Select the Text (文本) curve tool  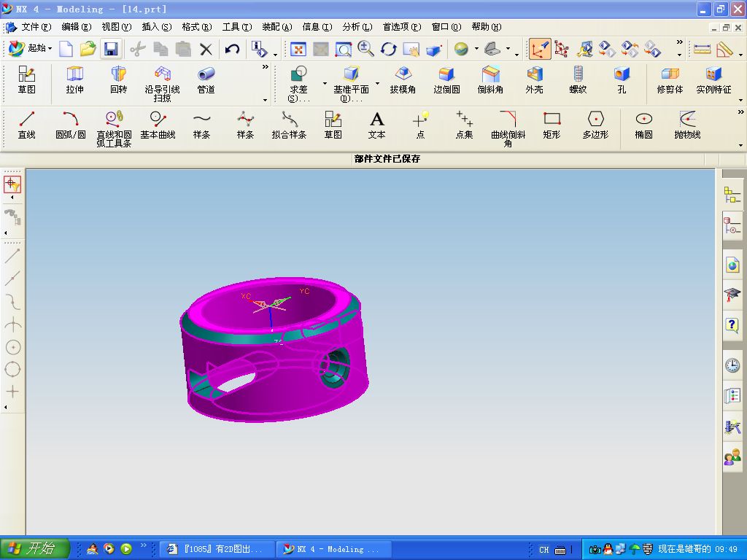pyautogui.click(x=377, y=125)
